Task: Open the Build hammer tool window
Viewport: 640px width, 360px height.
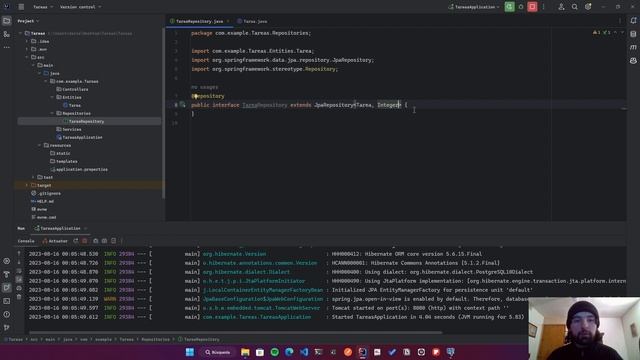Action: pyautogui.click(x=7, y=274)
